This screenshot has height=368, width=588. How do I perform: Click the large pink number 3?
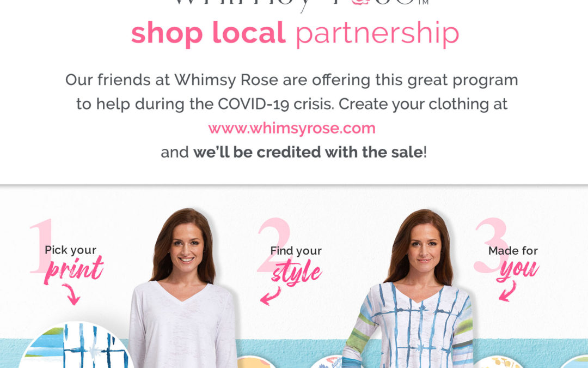(x=492, y=245)
